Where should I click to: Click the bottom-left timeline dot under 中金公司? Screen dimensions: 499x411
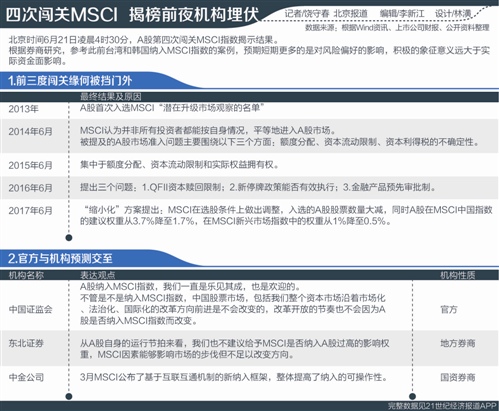69,396
